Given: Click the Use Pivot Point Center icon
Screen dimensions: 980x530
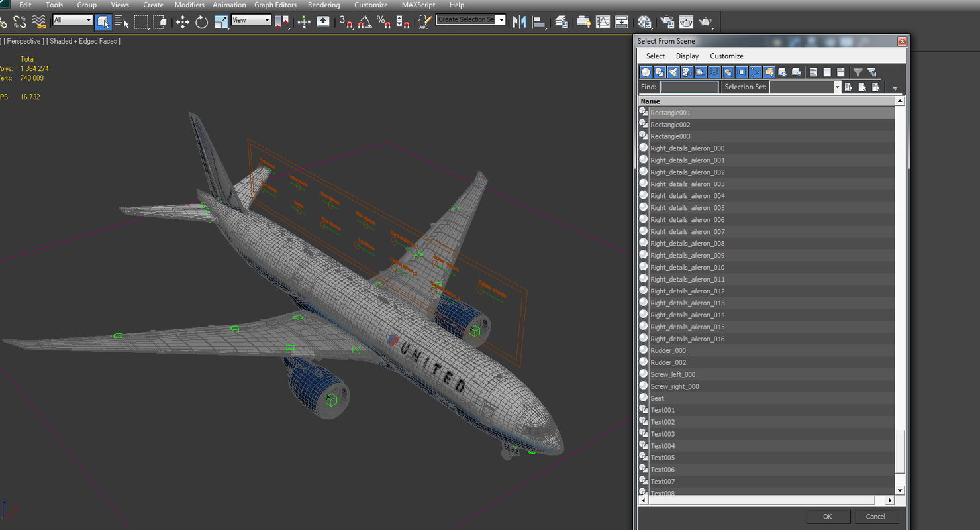Looking at the screenshot, I should coord(283,22).
